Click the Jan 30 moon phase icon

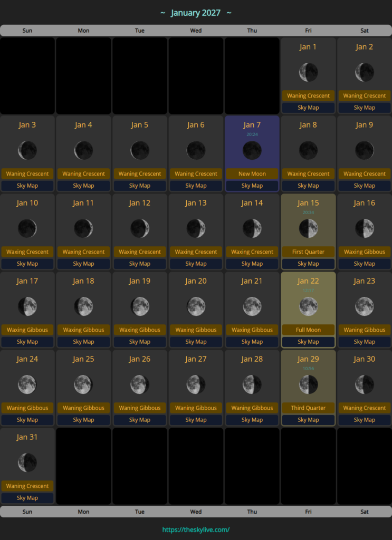point(365,384)
